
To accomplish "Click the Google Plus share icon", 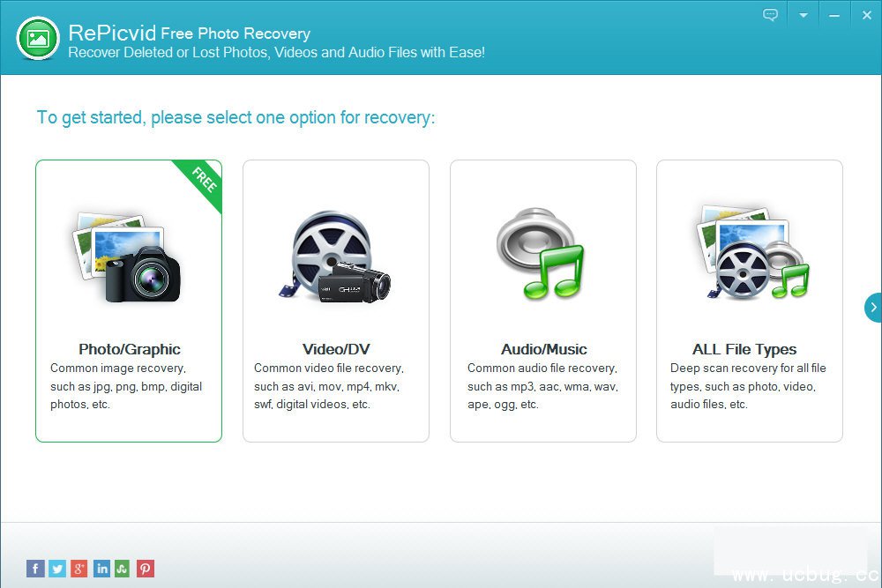I will coord(79,569).
